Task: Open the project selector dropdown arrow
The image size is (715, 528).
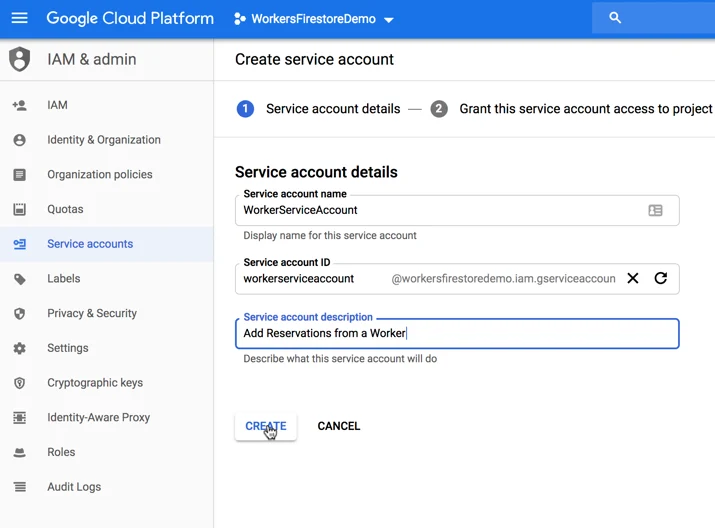Action: click(389, 20)
